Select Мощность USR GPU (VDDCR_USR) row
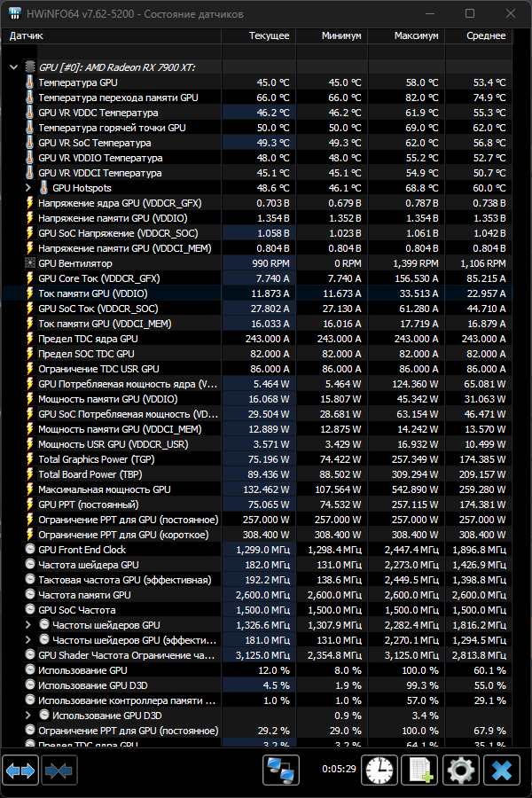The height and width of the screenshot is (798, 532). coord(257,444)
